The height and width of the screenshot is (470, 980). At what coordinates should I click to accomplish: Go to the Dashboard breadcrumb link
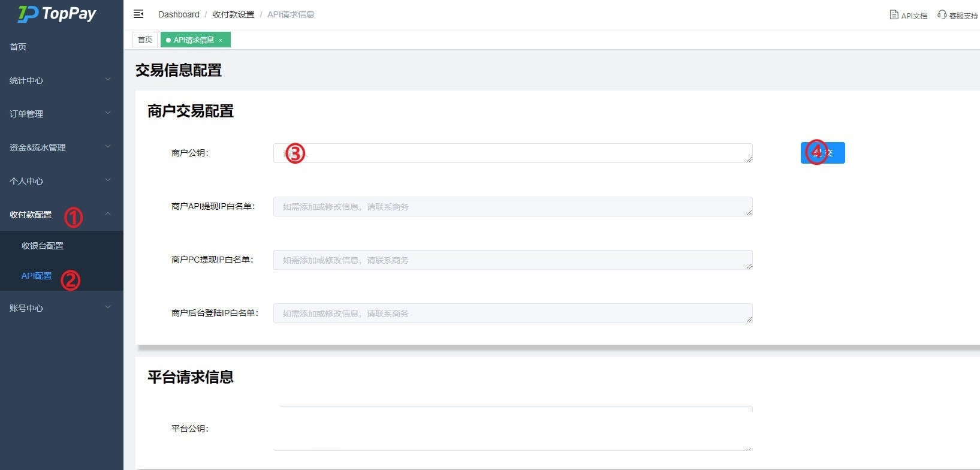tap(179, 14)
